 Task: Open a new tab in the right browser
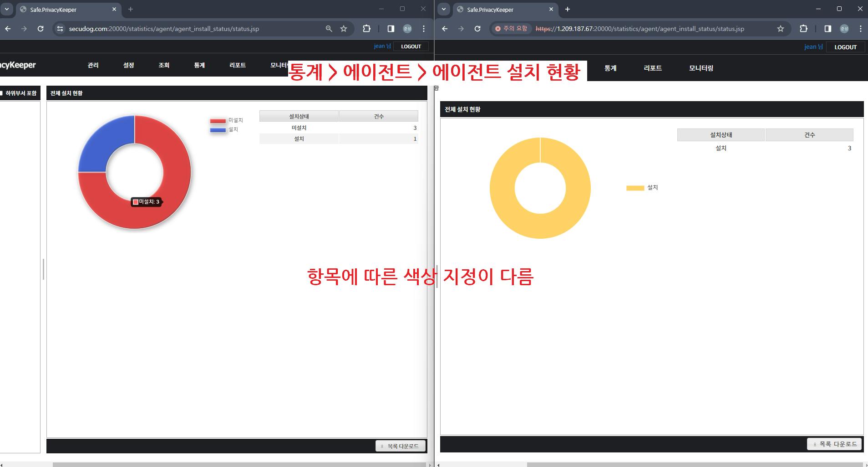click(x=568, y=9)
